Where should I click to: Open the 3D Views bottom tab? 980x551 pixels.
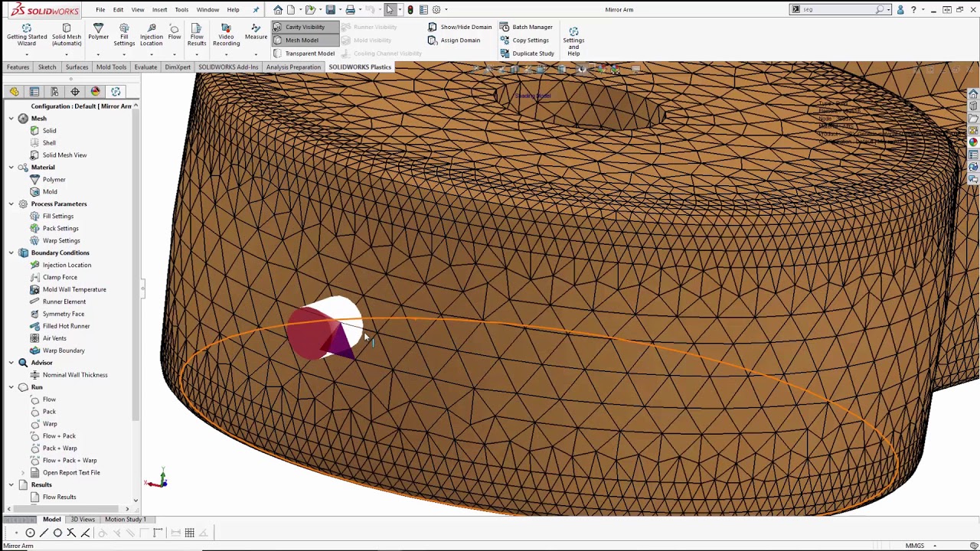click(x=83, y=520)
